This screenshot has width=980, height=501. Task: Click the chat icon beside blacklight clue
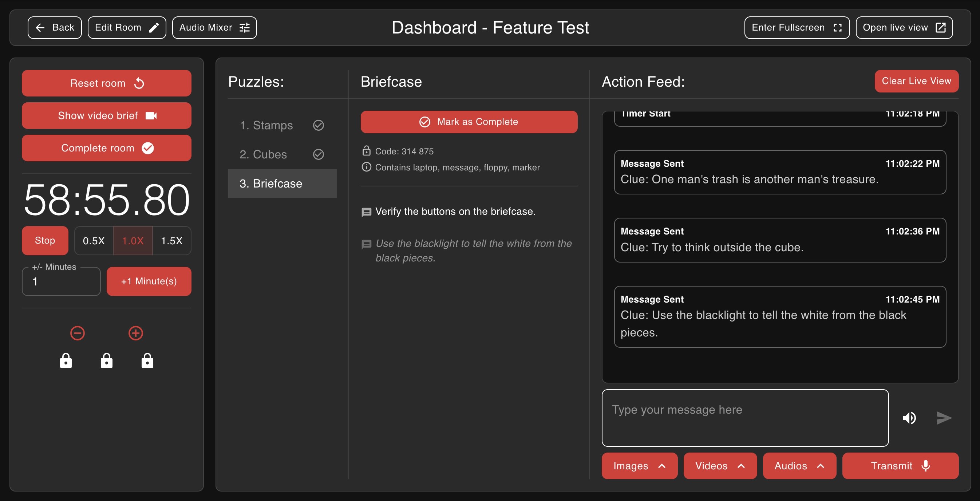pos(366,244)
